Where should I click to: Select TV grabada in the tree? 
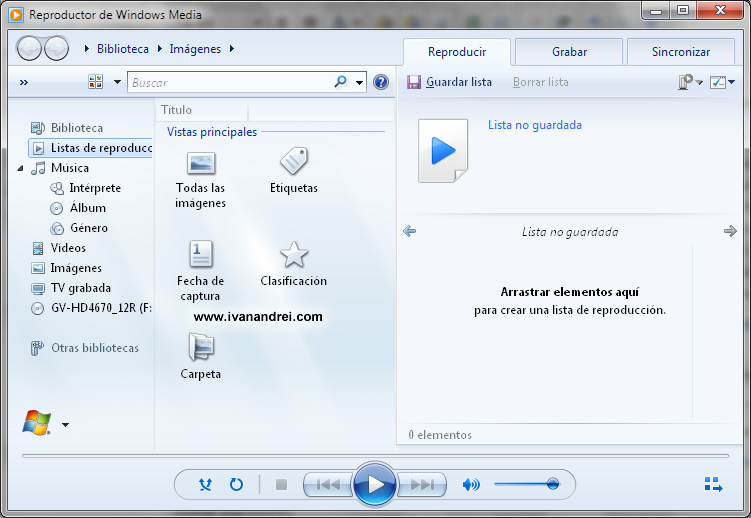click(71, 288)
